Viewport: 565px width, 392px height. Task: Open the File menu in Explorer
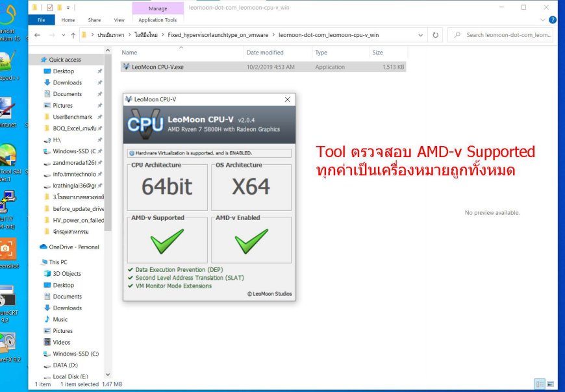tap(42, 20)
